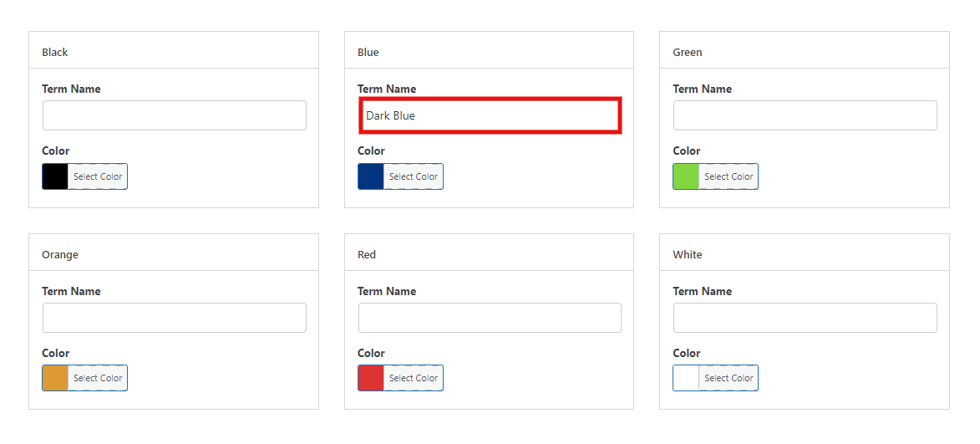Screen dimensions: 980x444
Task: Open Select Color for Black term
Action: [x=98, y=176]
